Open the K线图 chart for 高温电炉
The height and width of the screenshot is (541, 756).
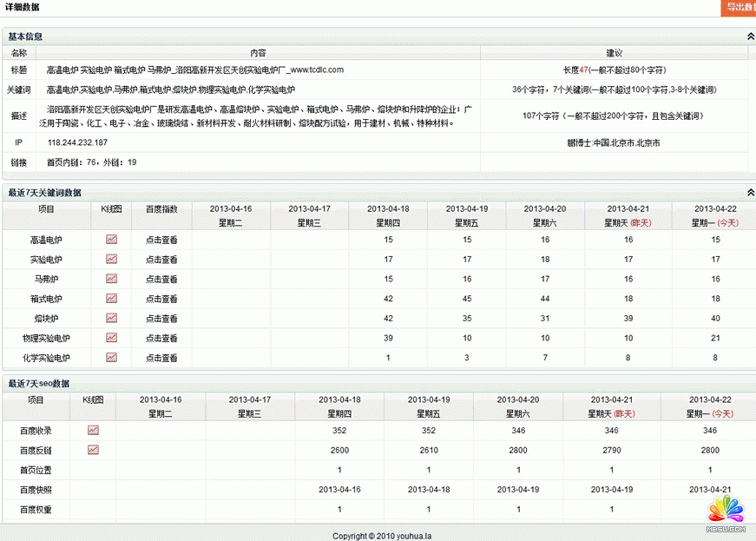click(111, 239)
